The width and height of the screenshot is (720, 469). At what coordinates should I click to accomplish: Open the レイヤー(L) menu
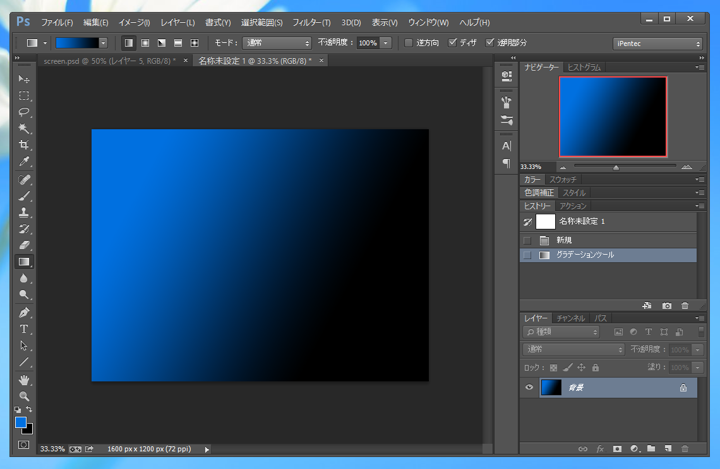pos(178,22)
